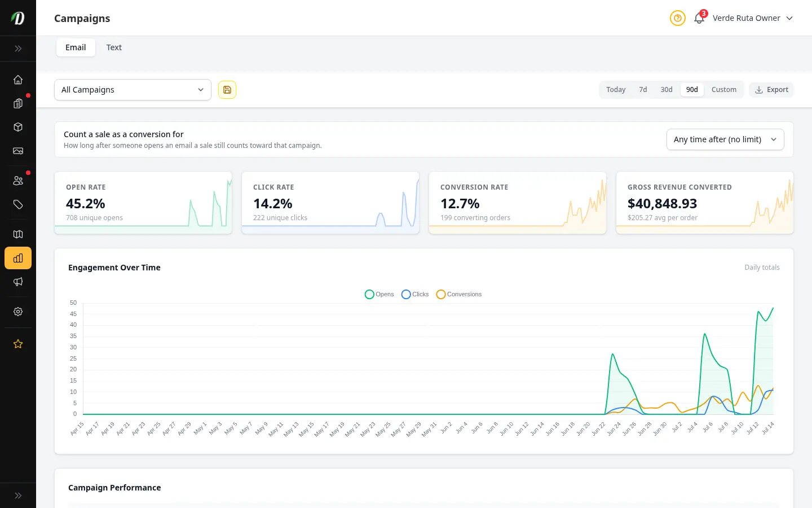Click the Daily totals label
Image resolution: width=812 pixels, height=508 pixels.
(762, 268)
